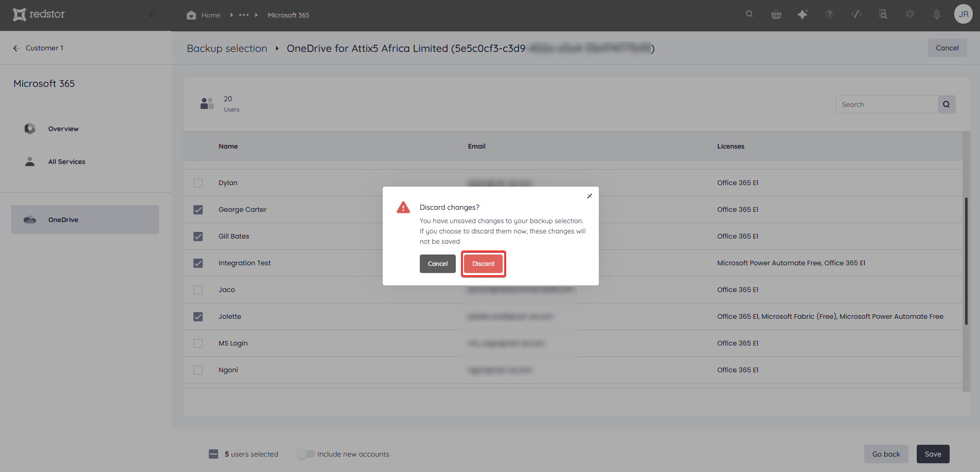Sort by the Name column header

pos(228,147)
